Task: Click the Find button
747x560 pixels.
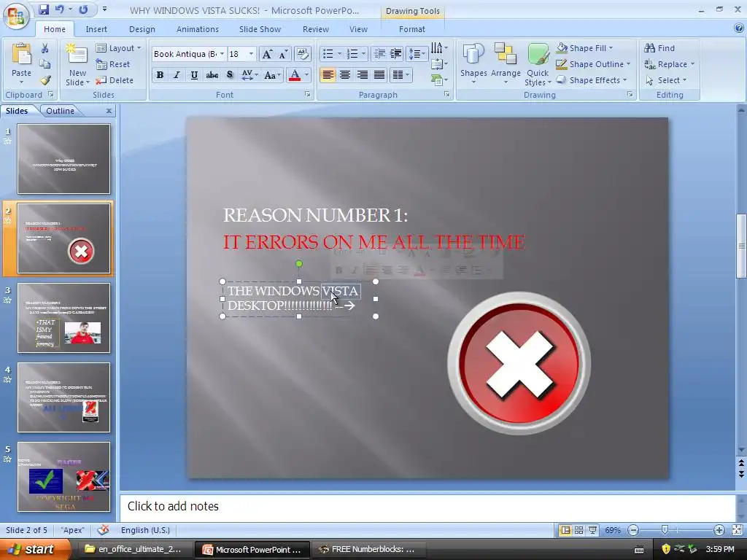Action: tap(659, 48)
